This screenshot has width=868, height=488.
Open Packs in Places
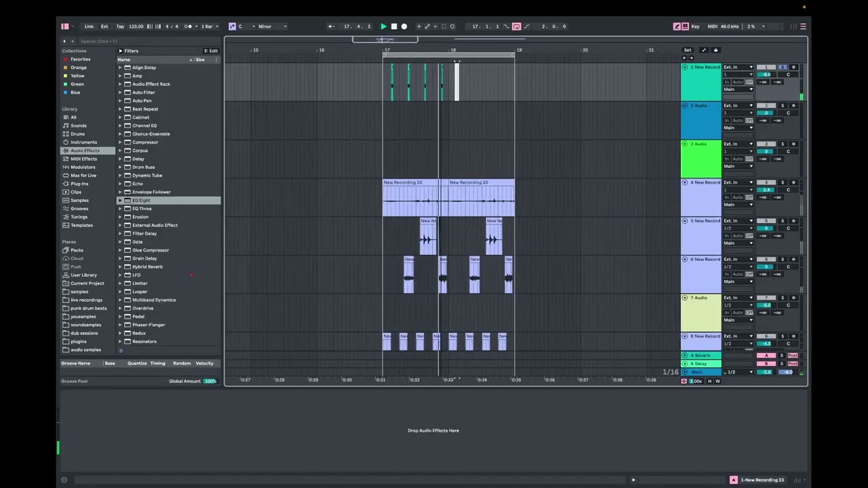pos(77,250)
